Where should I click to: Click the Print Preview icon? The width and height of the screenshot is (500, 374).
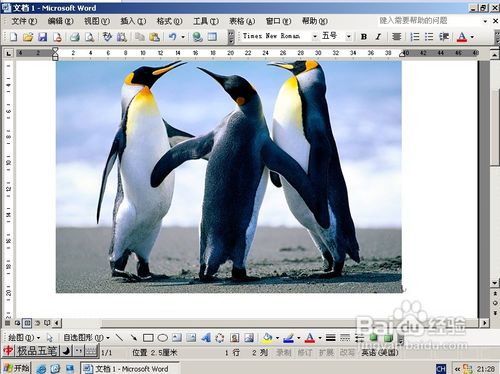(89, 37)
